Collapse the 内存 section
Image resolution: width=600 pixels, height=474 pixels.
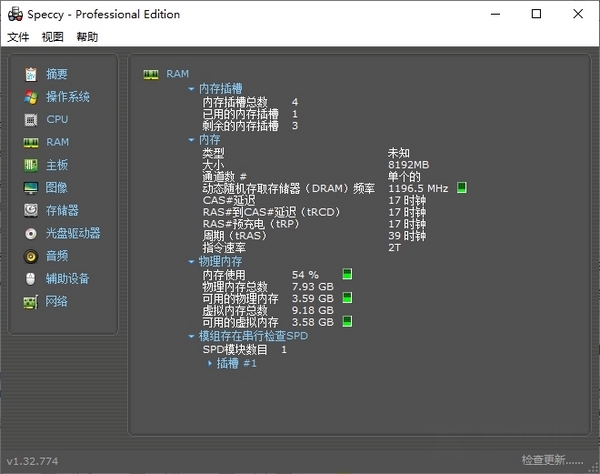pos(191,140)
